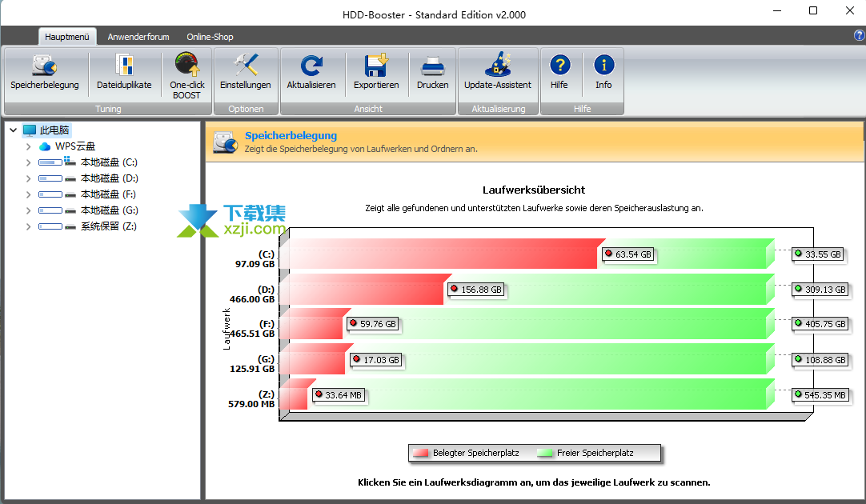The height and width of the screenshot is (504, 866).
Task: Click the 405.75 GB free label
Action: [820, 324]
